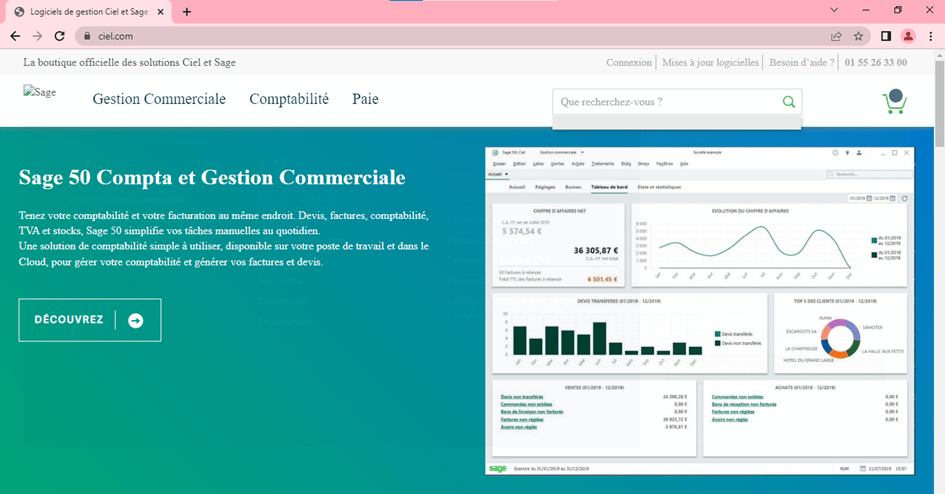This screenshot has width=945, height=494.
Task: Close the Logiciels de gestion tab
Action: [x=160, y=11]
